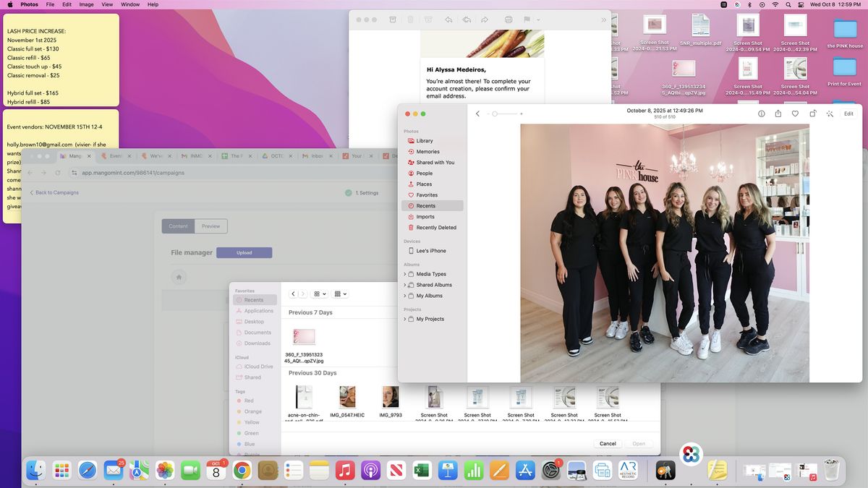Expand My Projects in Photos sidebar
Image resolution: width=868 pixels, height=488 pixels.
[x=405, y=319]
